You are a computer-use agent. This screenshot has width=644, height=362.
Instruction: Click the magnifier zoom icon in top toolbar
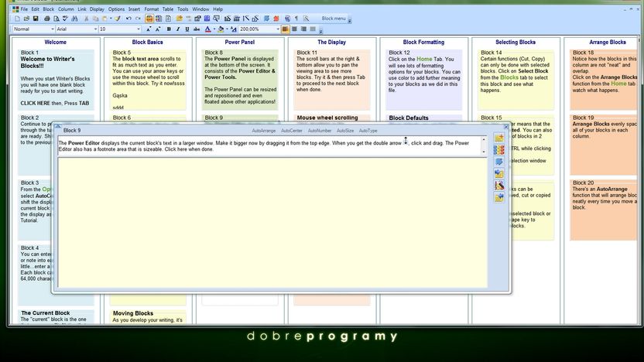pyautogui.click(x=306, y=19)
